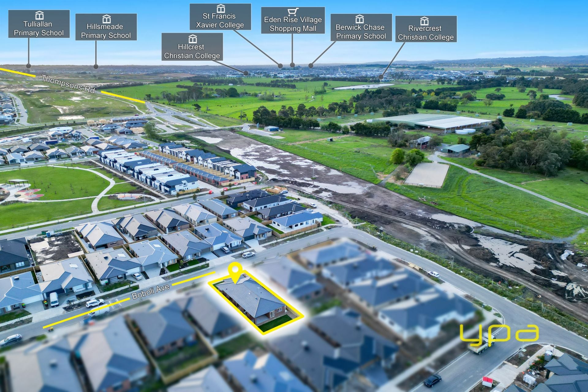
Task: Click the Berwick Chase Primary School text
Action: coord(361,32)
